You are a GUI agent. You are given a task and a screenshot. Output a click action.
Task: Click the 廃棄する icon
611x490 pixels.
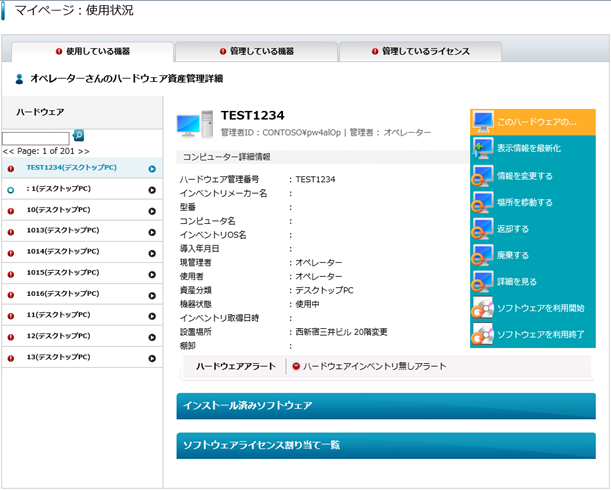[482, 255]
